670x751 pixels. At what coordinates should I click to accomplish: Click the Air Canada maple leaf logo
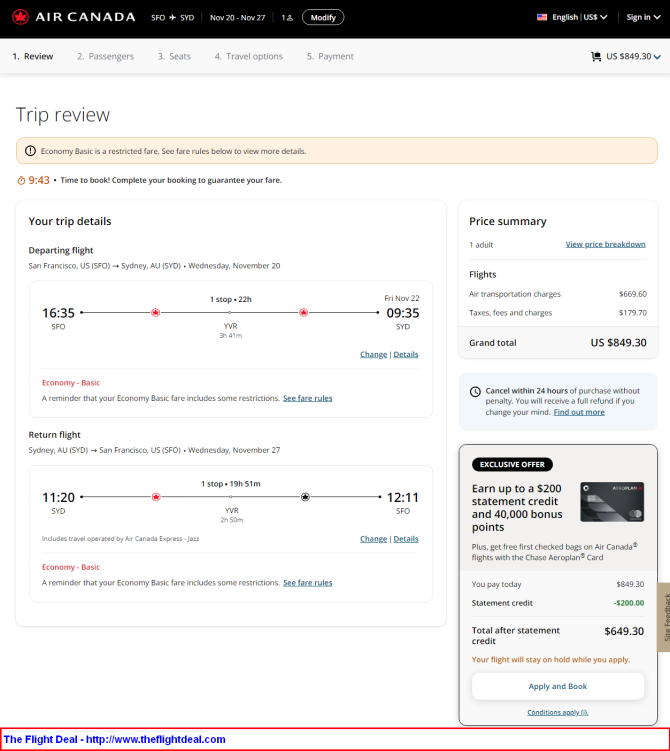pos(20,17)
